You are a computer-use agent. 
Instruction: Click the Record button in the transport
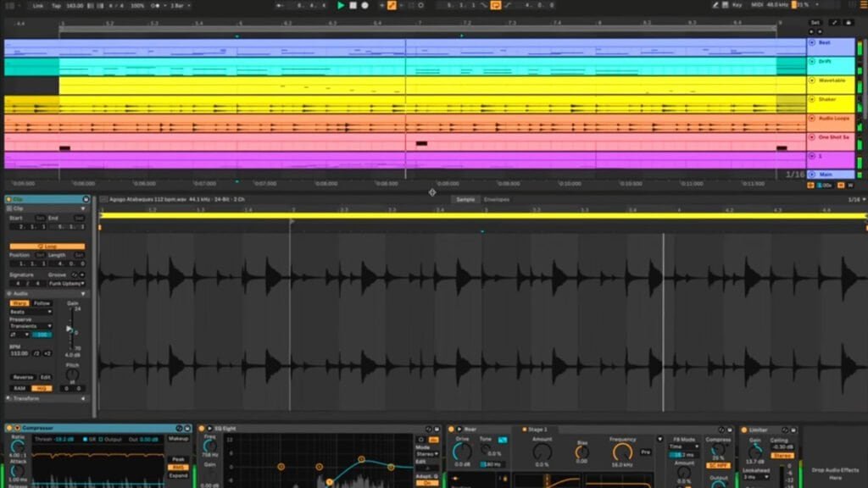pos(364,6)
